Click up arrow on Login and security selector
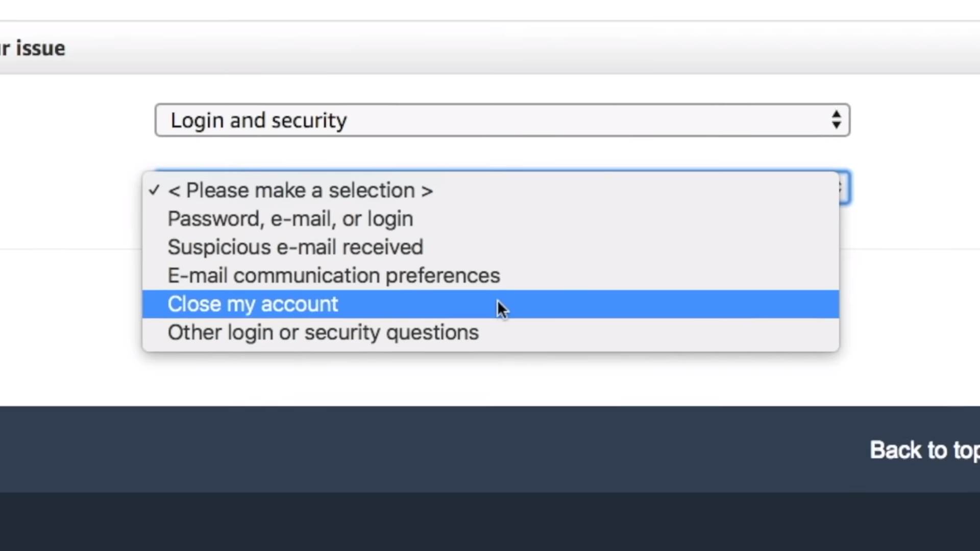Image resolution: width=980 pixels, height=551 pixels. click(836, 114)
